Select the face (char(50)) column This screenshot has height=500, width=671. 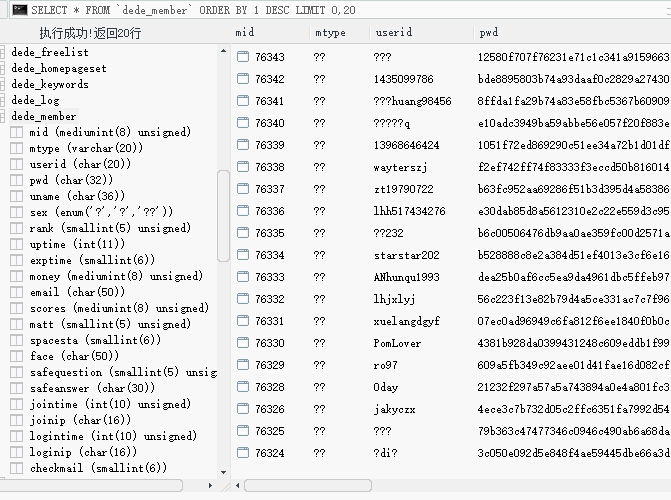[74, 356]
